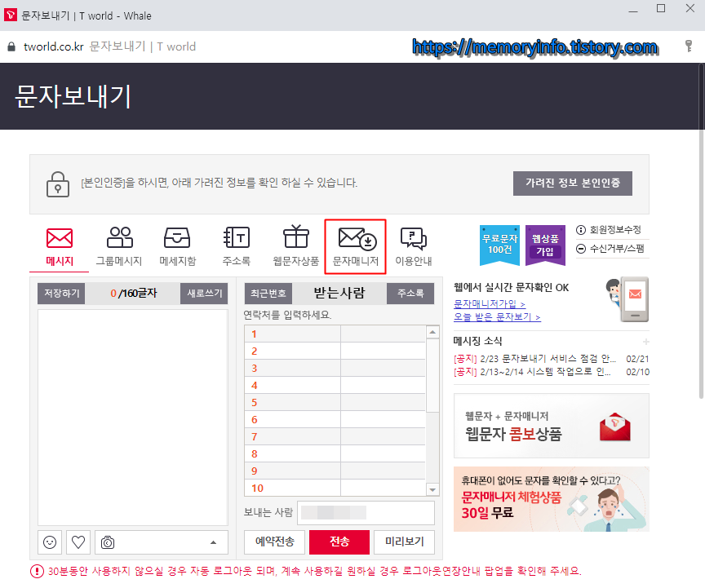
Task: Click the 새로쓰기 button
Action: [204, 294]
